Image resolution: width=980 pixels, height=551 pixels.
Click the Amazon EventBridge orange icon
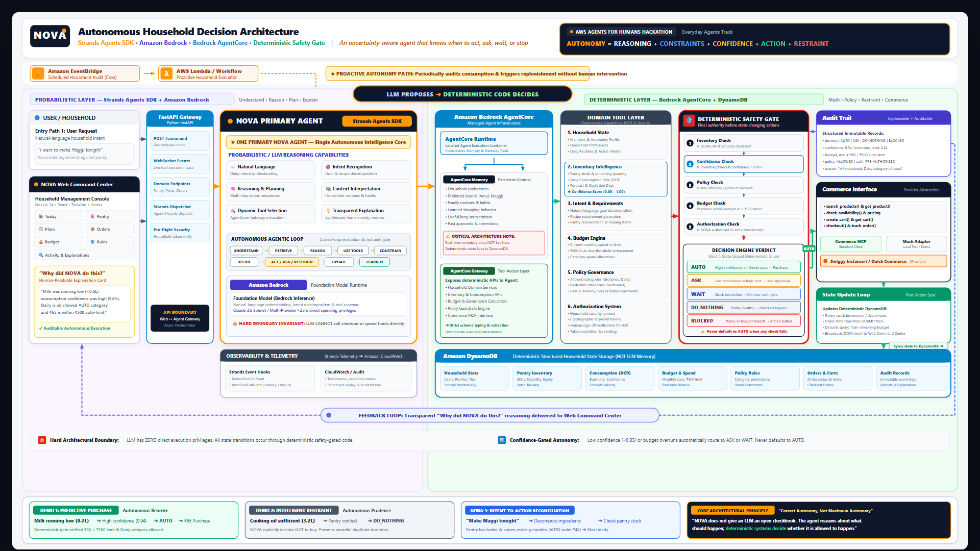pyautogui.click(x=38, y=73)
